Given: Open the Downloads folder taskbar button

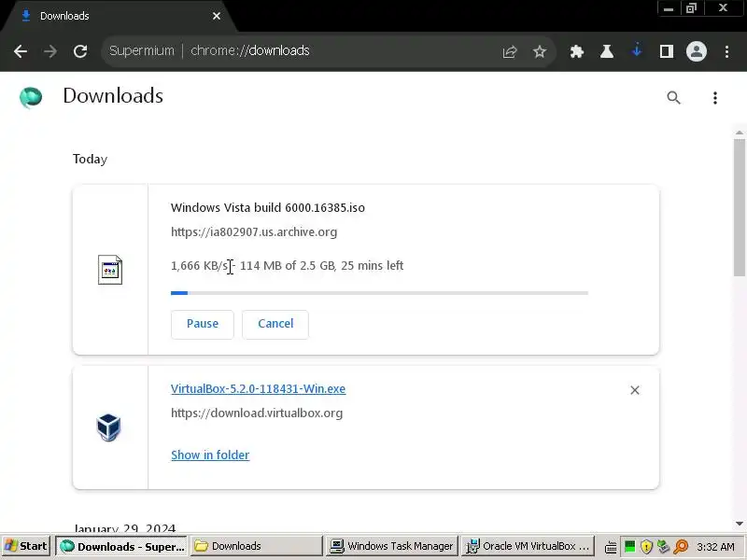Looking at the screenshot, I should 257,546.
